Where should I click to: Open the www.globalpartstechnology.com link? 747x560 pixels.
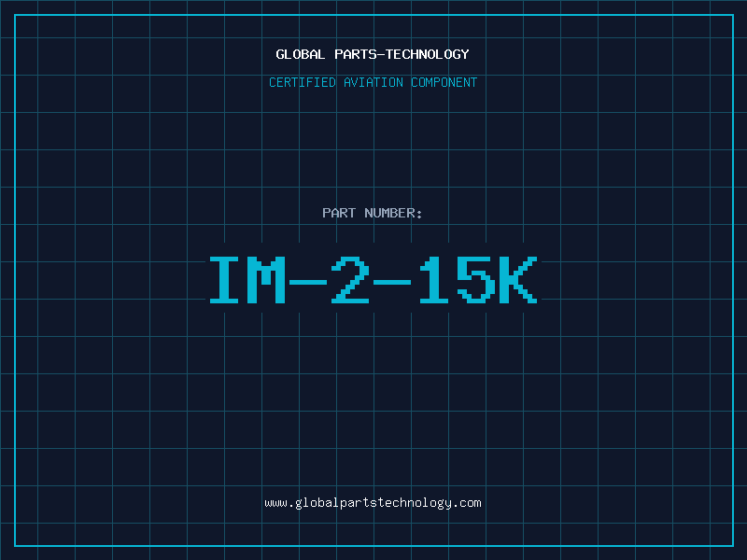click(373, 503)
